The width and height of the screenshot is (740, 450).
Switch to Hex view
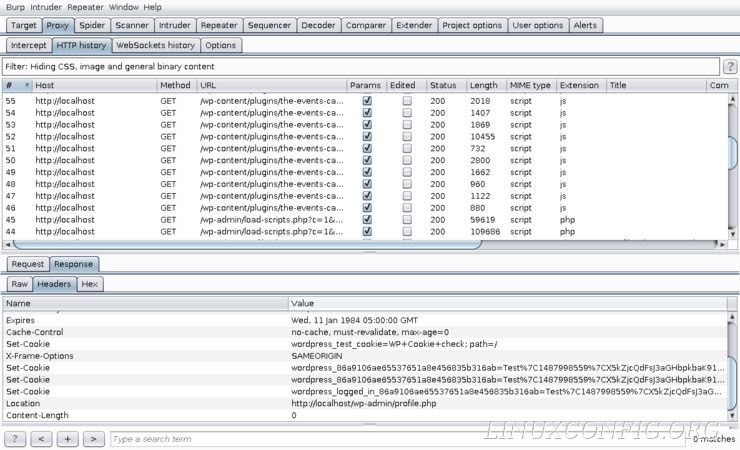coord(89,284)
